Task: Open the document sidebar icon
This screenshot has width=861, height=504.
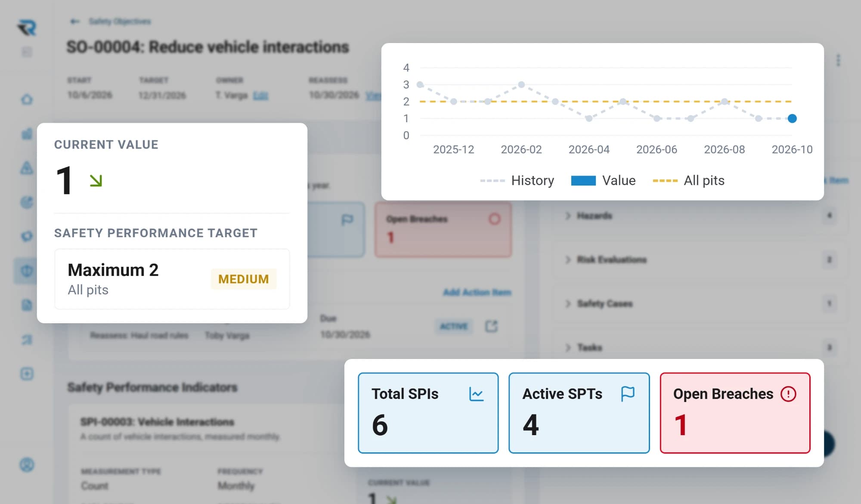Action: tap(27, 305)
